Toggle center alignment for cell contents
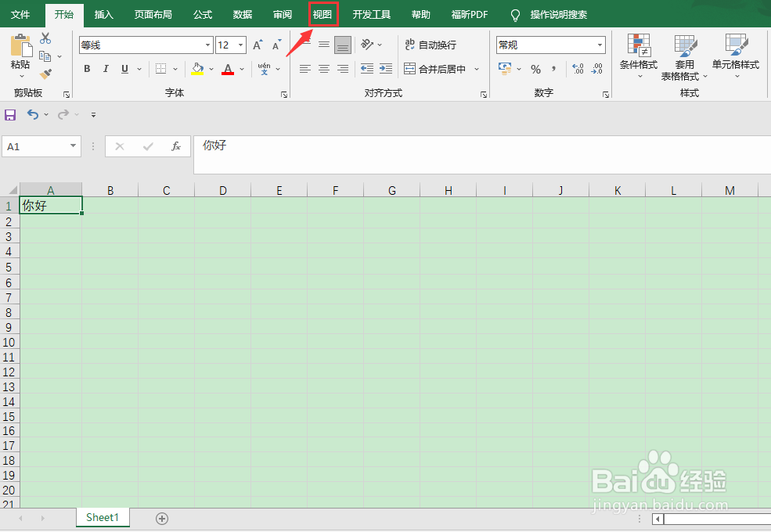Viewport: 771px width, 532px height. coord(323,69)
